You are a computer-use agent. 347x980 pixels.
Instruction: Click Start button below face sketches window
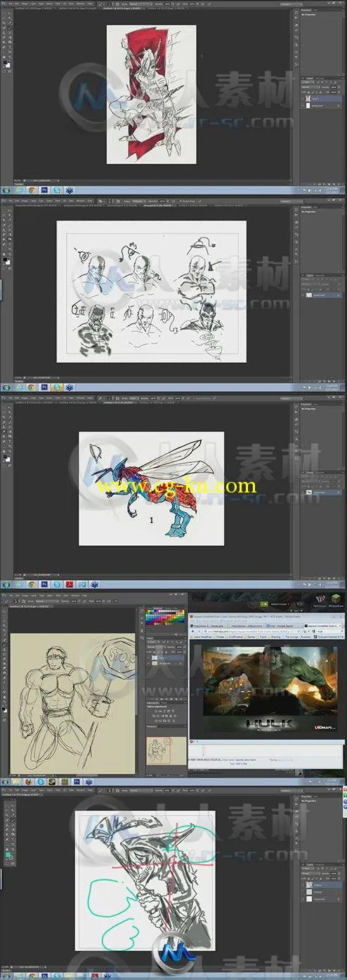(6, 387)
